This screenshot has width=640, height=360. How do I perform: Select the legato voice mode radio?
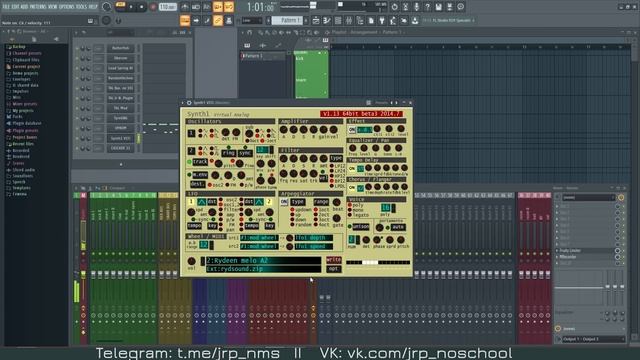point(350,215)
